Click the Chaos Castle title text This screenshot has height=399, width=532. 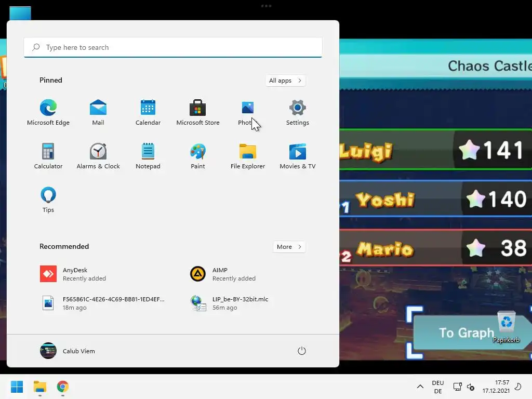tap(489, 66)
